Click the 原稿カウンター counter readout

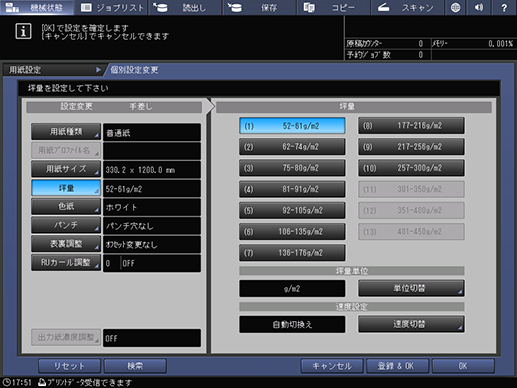click(388, 44)
